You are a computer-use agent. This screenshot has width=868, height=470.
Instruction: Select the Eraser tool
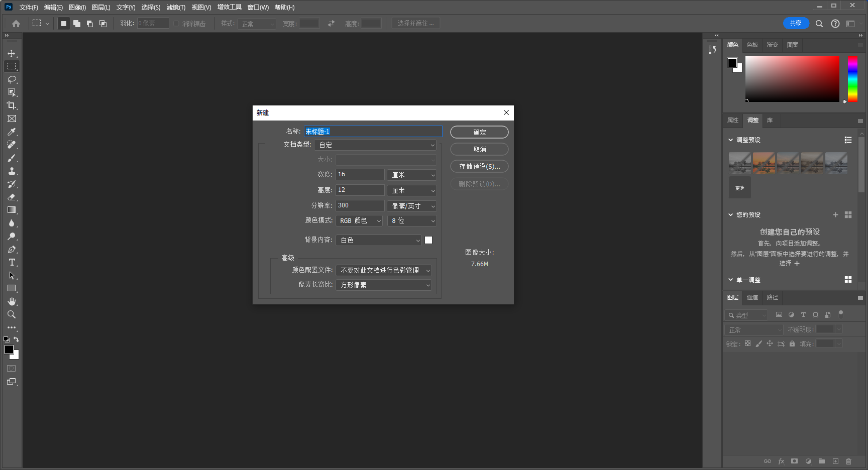pos(12,197)
